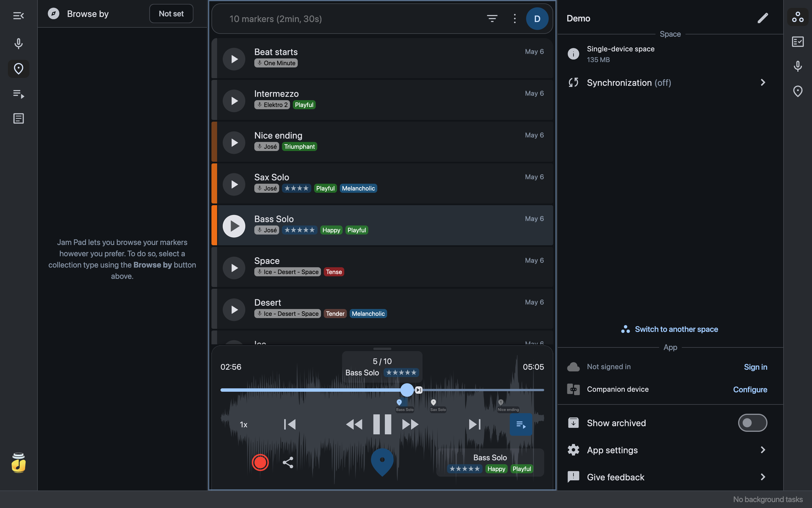Viewport: 812px width, 508px height.
Task: Rewind playback
Action: (354, 424)
